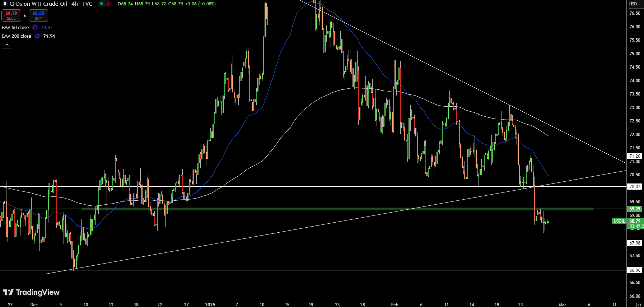Click the 66.96 horizontal line price label
Image resolution: width=644 pixels, height=307 pixels.
coord(635,270)
